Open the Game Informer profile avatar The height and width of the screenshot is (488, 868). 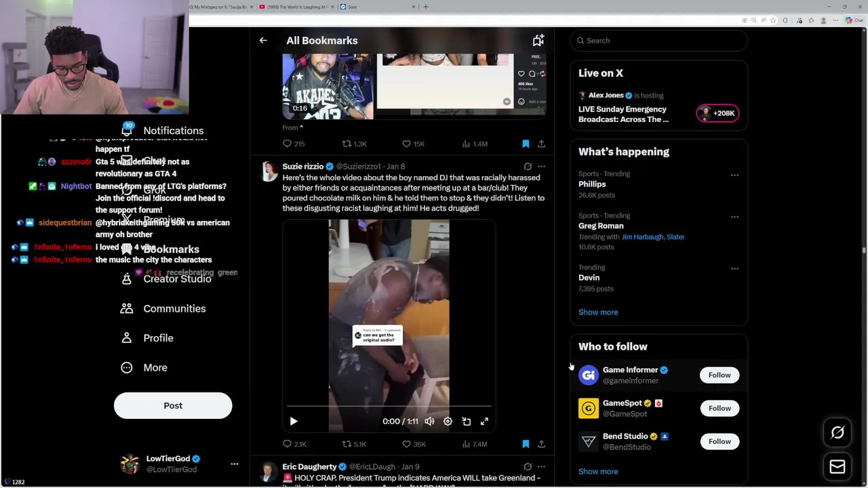click(x=589, y=375)
